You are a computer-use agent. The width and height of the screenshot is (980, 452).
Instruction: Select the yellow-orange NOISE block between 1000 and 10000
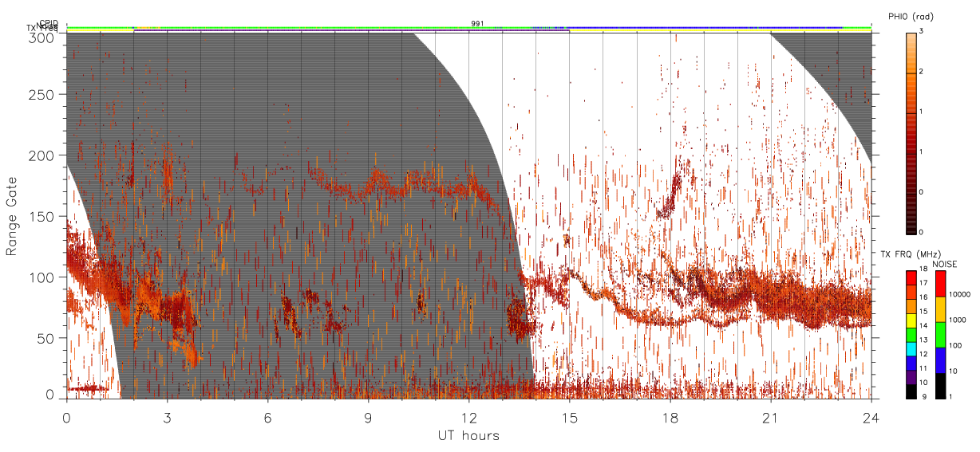coord(941,309)
